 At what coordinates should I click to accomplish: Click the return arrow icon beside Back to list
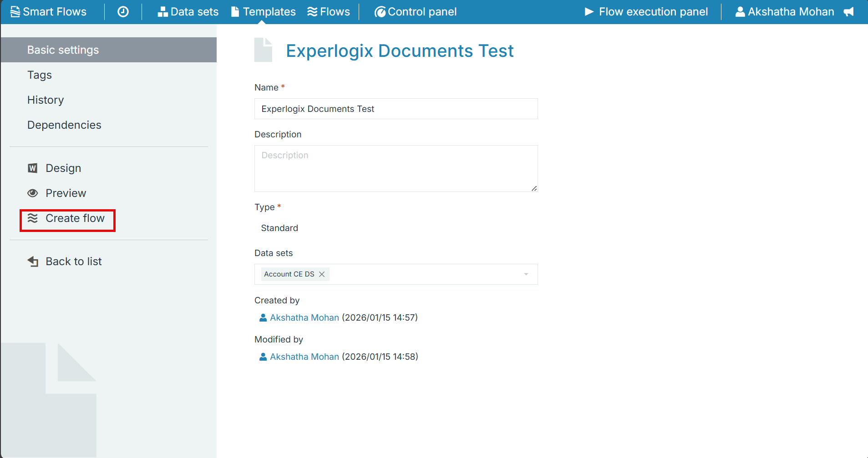pyautogui.click(x=33, y=262)
